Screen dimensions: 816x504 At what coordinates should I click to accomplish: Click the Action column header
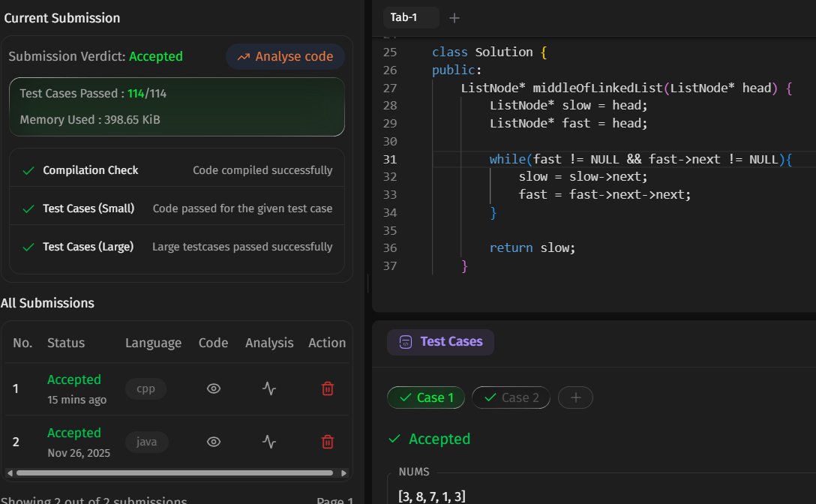coord(327,343)
